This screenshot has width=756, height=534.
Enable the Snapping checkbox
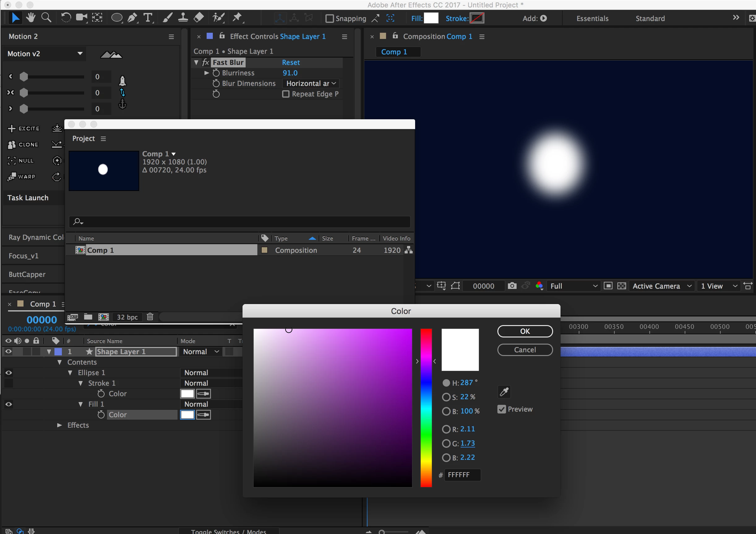click(x=329, y=19)
